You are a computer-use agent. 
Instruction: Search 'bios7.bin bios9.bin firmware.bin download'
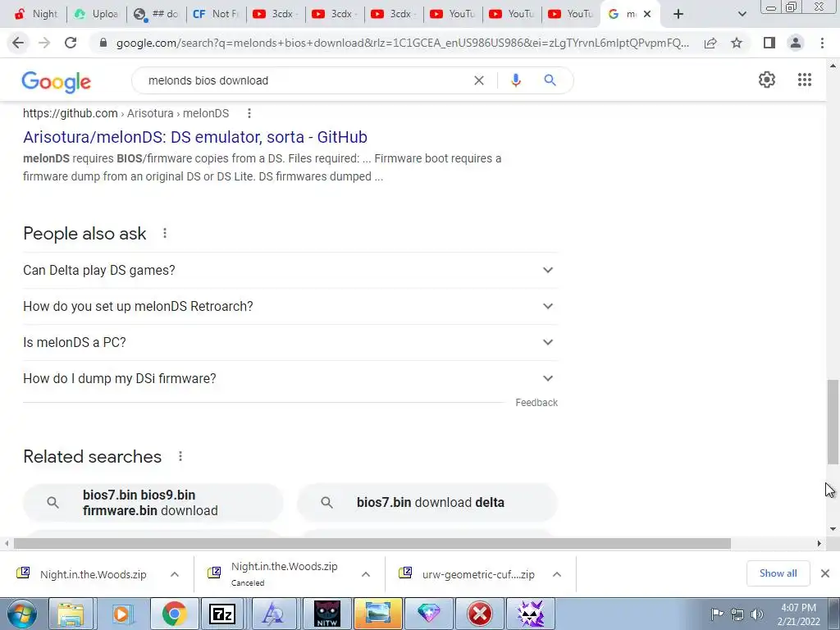(153, 503)
